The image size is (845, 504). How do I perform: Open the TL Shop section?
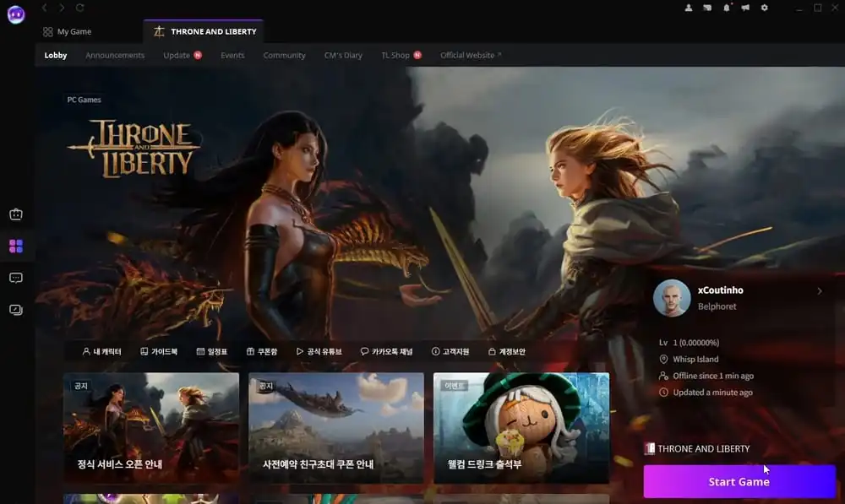point(401,55)
